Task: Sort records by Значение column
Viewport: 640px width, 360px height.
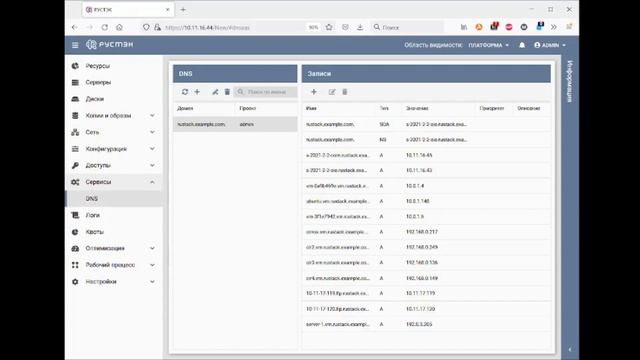Action: 417,108
